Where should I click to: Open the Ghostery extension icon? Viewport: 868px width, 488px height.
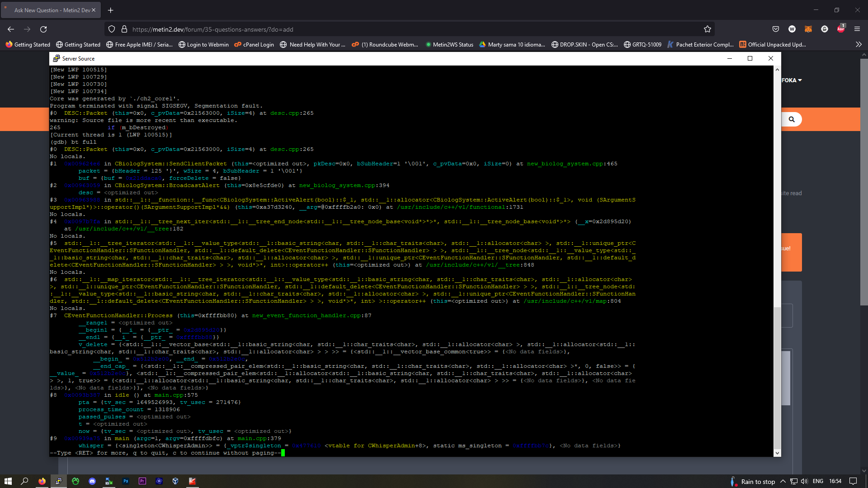825,29
